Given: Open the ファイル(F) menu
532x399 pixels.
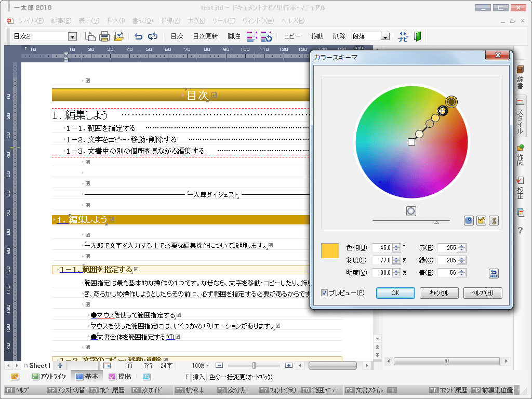Looking at the screenshot, I should click(31, 21).
